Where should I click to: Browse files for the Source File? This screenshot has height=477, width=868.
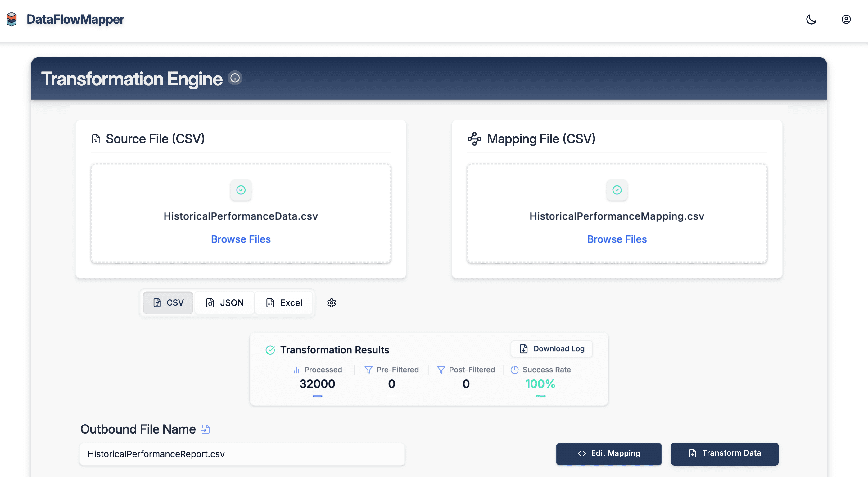[240, 239]
